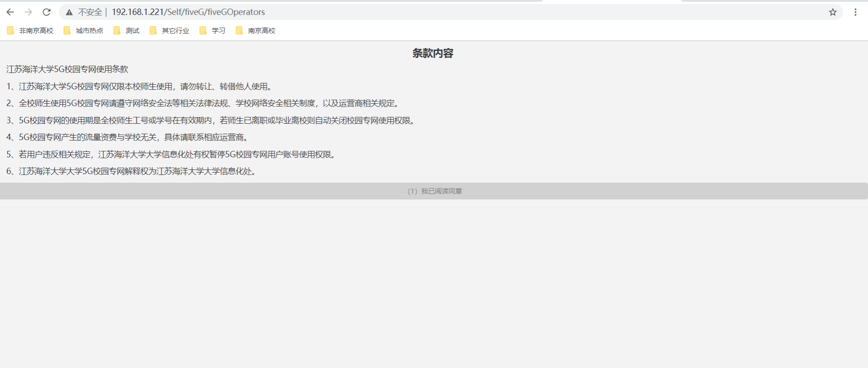Reload the current page

pos(46,12)
